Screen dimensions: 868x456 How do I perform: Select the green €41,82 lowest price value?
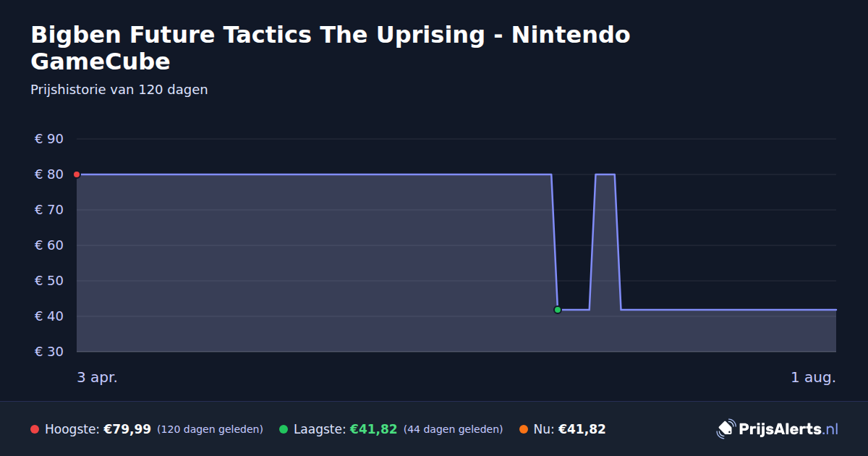pyautogui.click(x=373, y=429)
